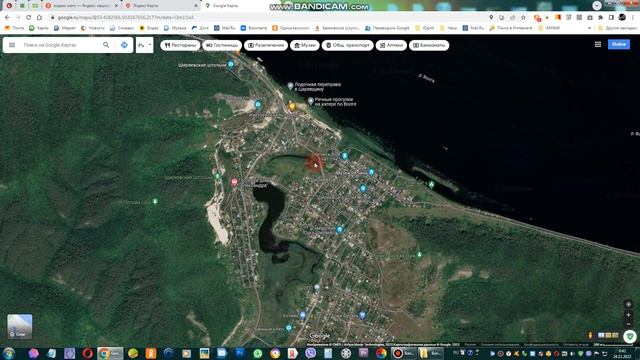
Task: Switch to the Google Карты tab
Action: tap(241, 6)
